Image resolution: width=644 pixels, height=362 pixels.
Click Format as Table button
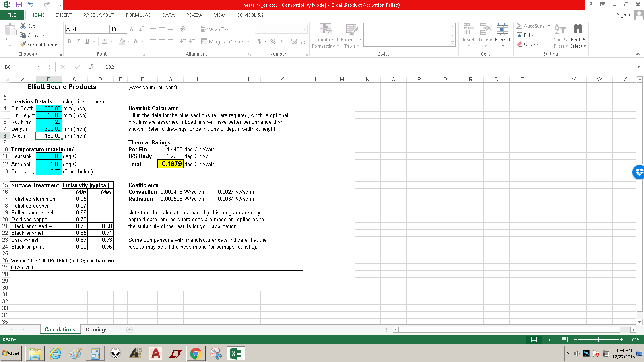click(x=351, y=36)
